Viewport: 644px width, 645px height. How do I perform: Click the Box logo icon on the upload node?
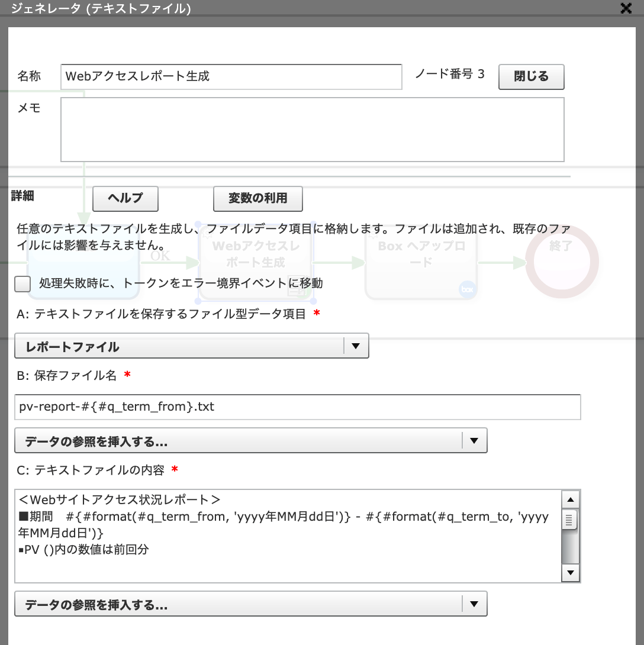click(468, 290)
